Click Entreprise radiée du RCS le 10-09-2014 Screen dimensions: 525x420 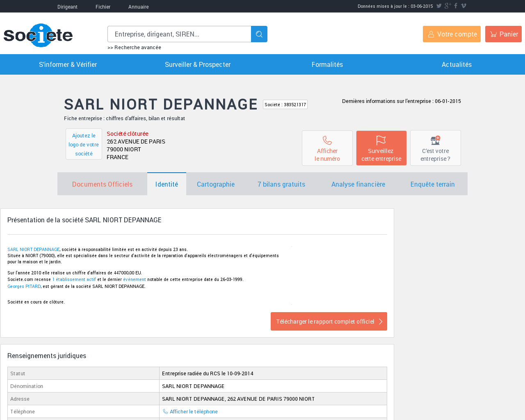(x=208, y=373)
